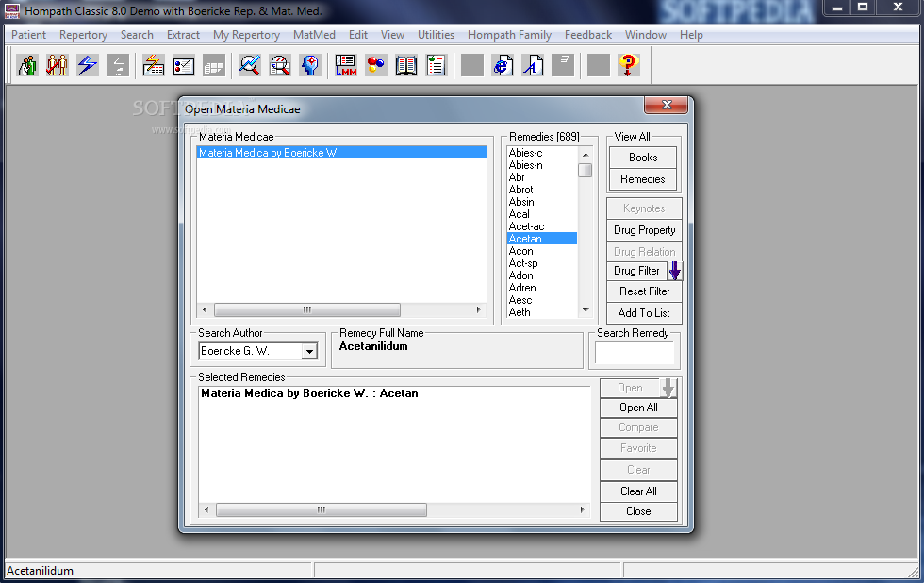This screenshot has height=583, width=924.
Task: Click the blue lightning bolt toolbar icon
Action: click(87, 65)
